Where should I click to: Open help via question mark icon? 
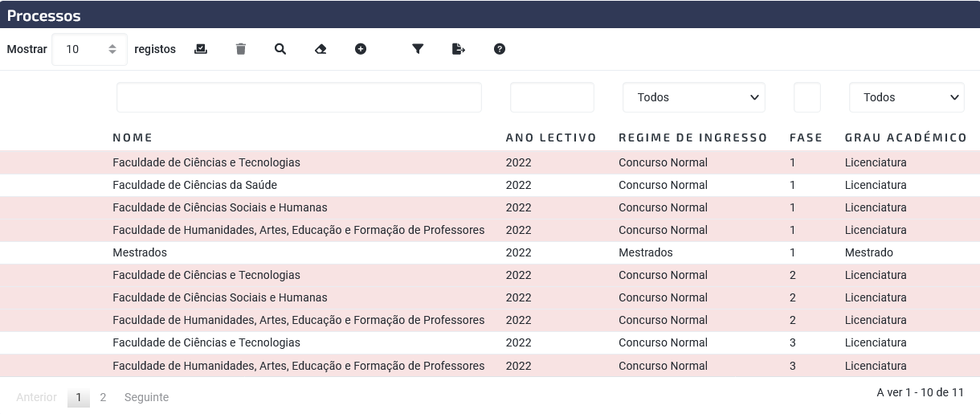pos(500,49)
